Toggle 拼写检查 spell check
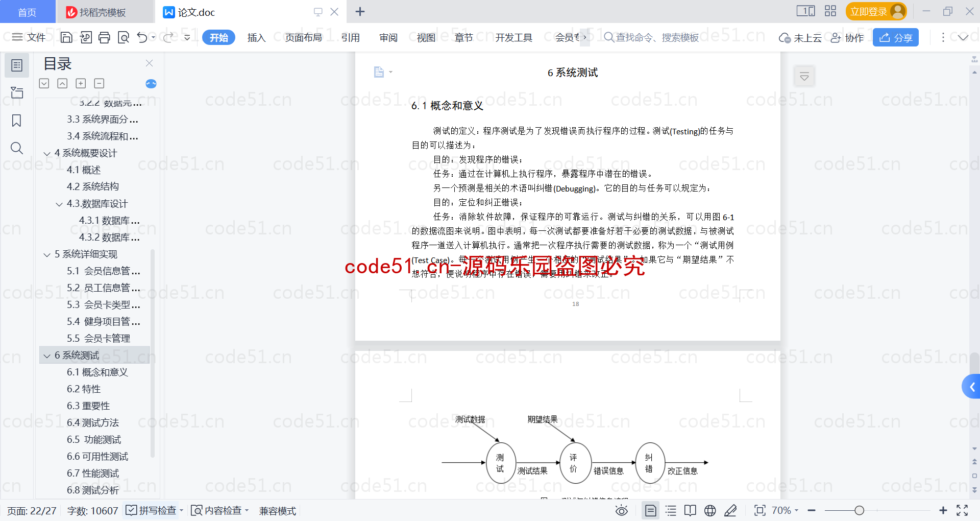 click(x=151, y=510)
